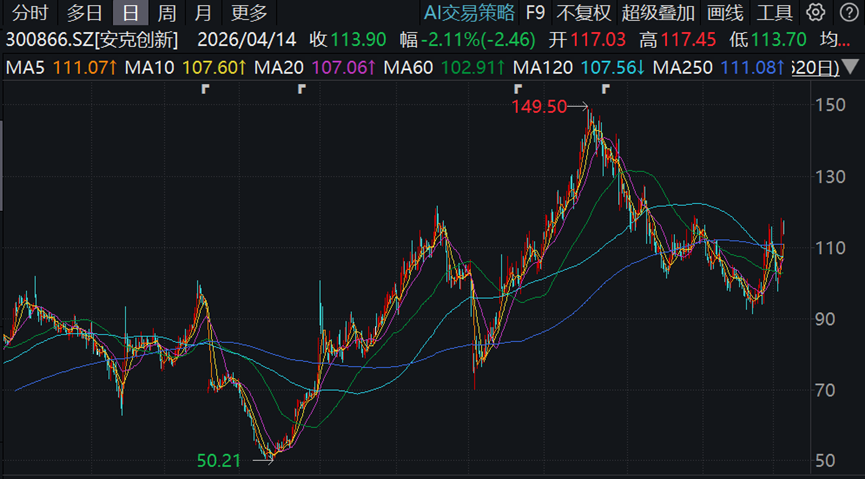Select the 月 monthly chart tab
This screenshot has height=479, width=865.
tap(204, 12)
